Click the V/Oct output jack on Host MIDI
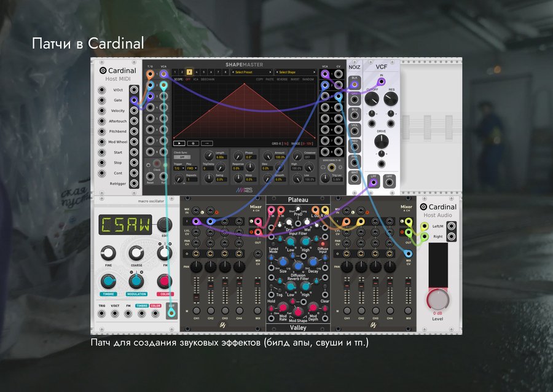 (134, 90)
